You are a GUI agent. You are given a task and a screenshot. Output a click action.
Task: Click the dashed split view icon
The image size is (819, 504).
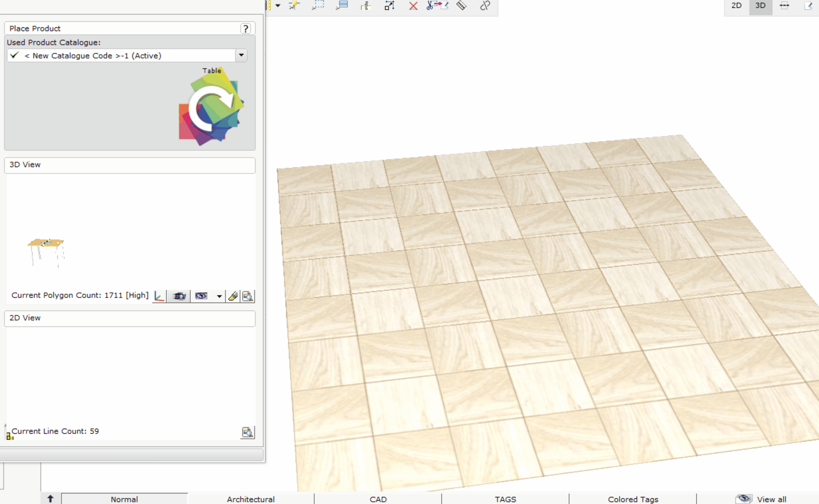(784, 5)
